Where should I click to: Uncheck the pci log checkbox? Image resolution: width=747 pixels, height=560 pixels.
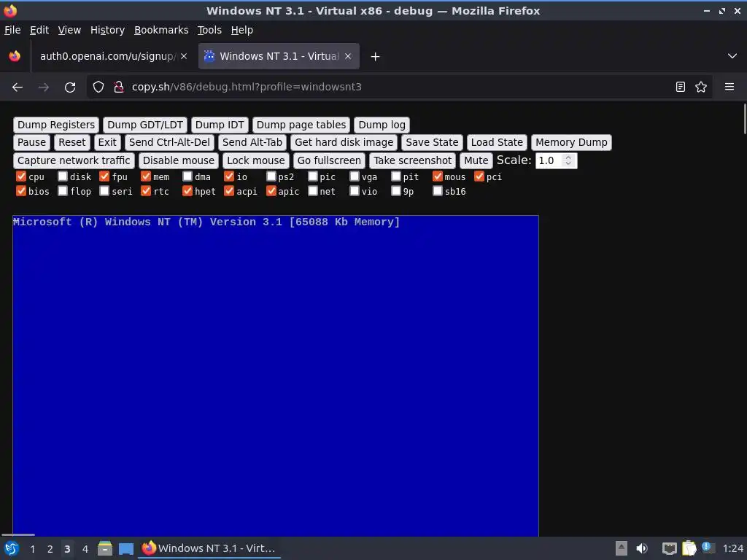point(479,176)
